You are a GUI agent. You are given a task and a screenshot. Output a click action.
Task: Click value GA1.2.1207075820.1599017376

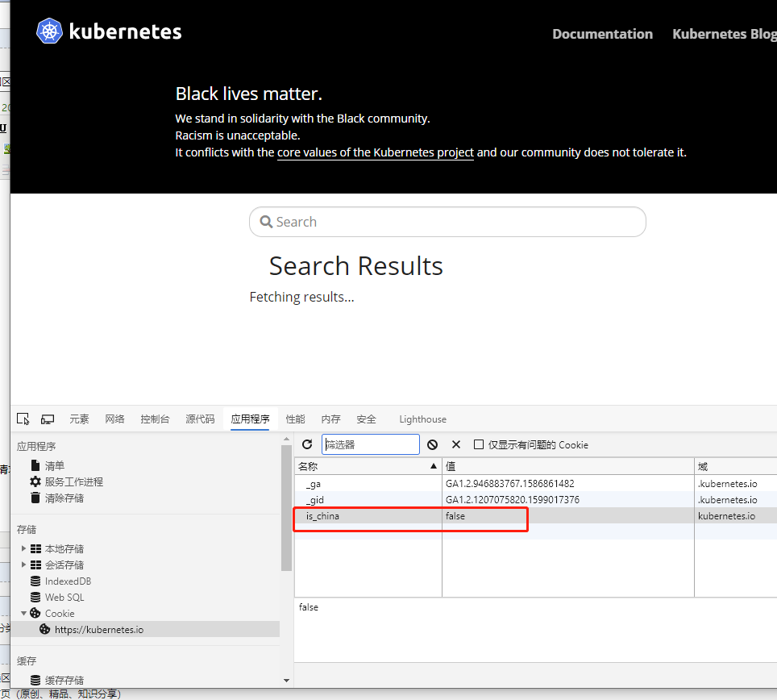[x=513, y=500]
